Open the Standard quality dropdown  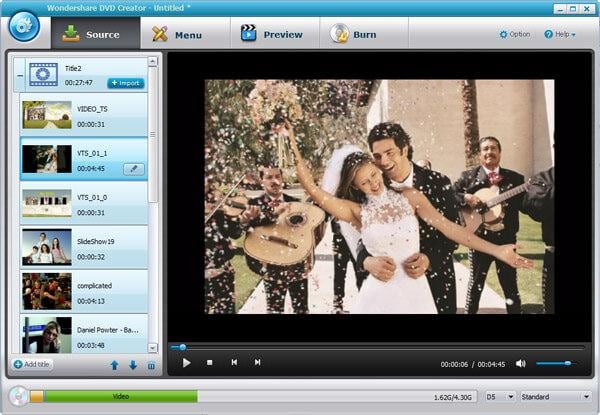pyautogui.click(x=555, y=397)
